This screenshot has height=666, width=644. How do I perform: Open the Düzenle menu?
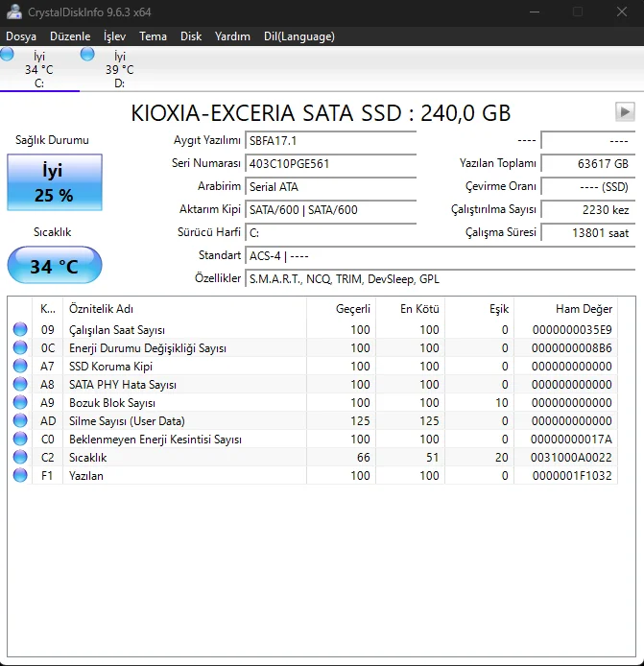click(x=70, y=36)
